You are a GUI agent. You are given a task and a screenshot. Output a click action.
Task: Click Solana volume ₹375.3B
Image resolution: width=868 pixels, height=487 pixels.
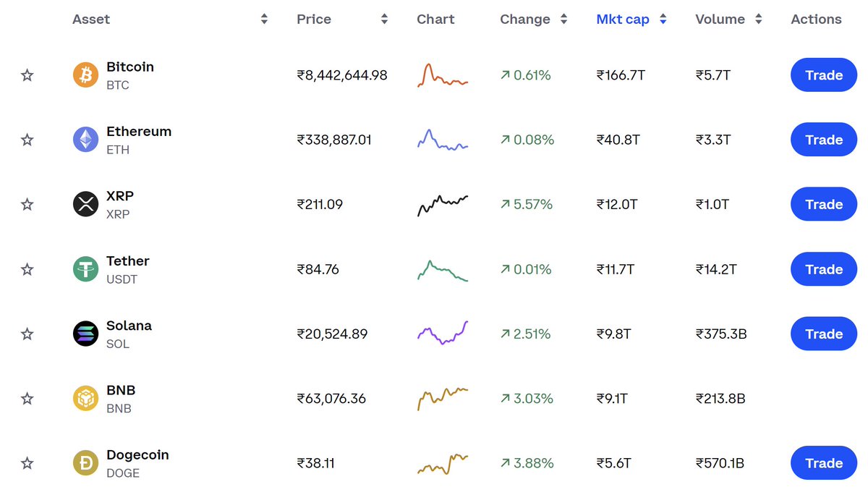pyautogui.click(x=721, y=334)
